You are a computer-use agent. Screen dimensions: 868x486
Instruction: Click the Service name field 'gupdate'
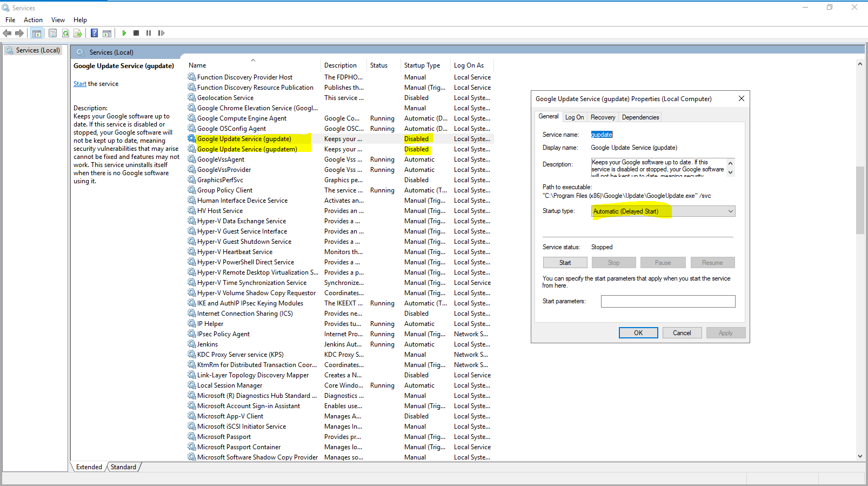pos(602,135)
